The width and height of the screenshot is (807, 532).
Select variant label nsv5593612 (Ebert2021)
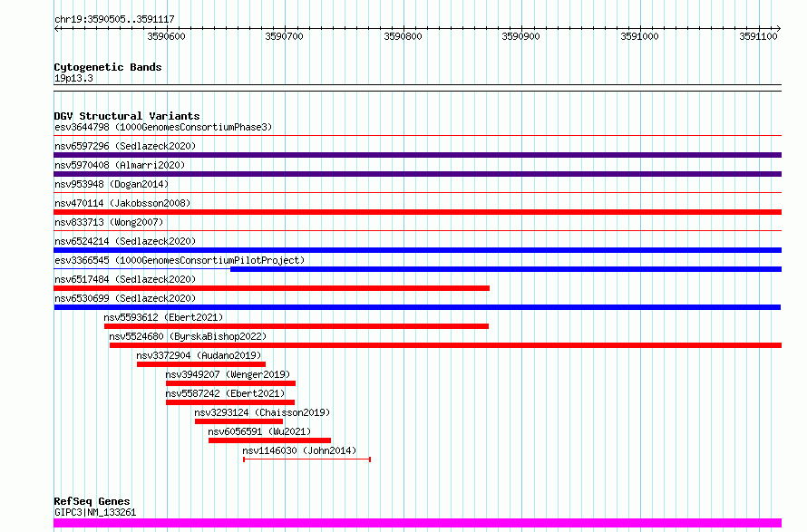coord(163,317)
